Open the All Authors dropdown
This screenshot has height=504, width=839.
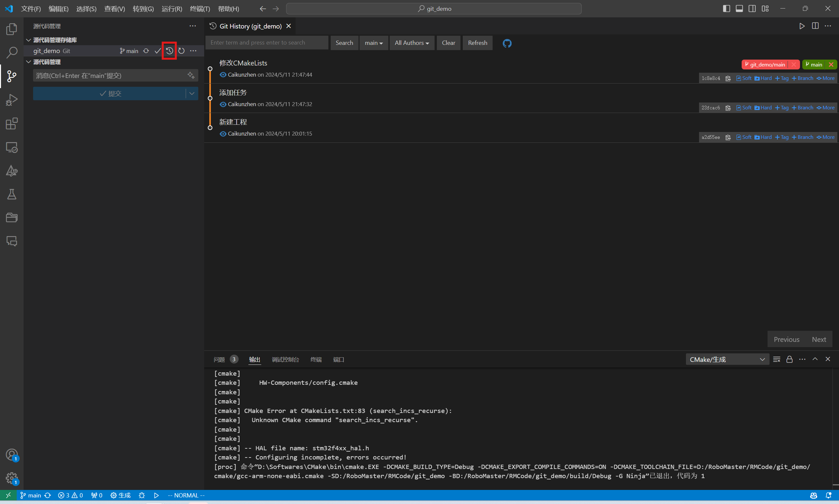pyautogui.click(x=412, y=43)
